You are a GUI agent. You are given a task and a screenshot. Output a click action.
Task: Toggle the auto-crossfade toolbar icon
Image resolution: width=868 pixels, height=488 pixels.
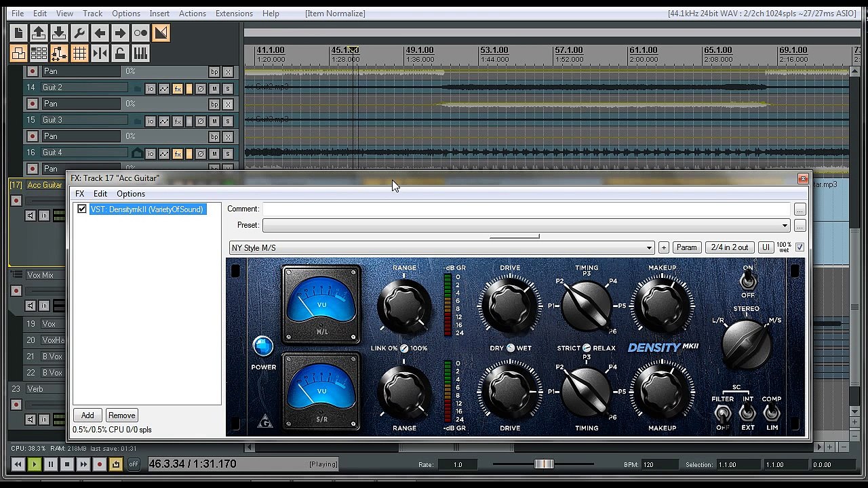coord(161,33)
